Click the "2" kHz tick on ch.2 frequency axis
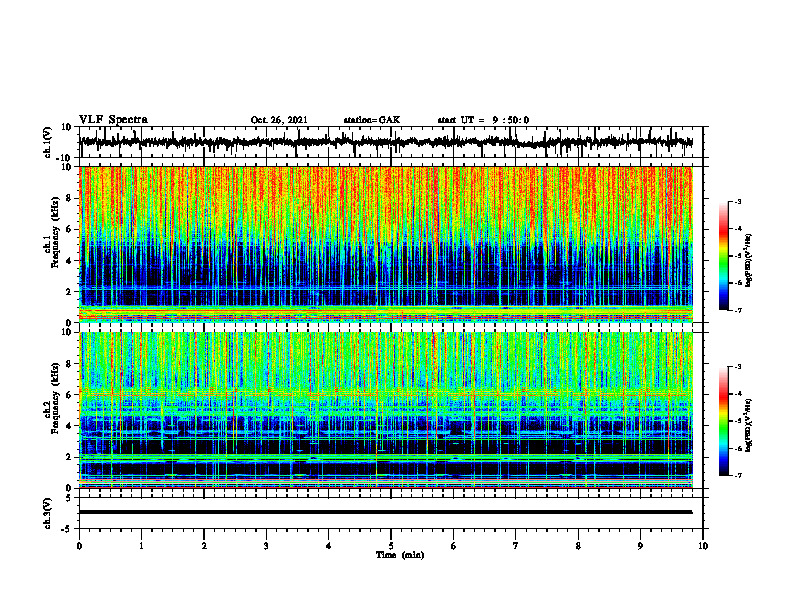The height and width of the screenshot is (612, 792). tap(69, 457)
